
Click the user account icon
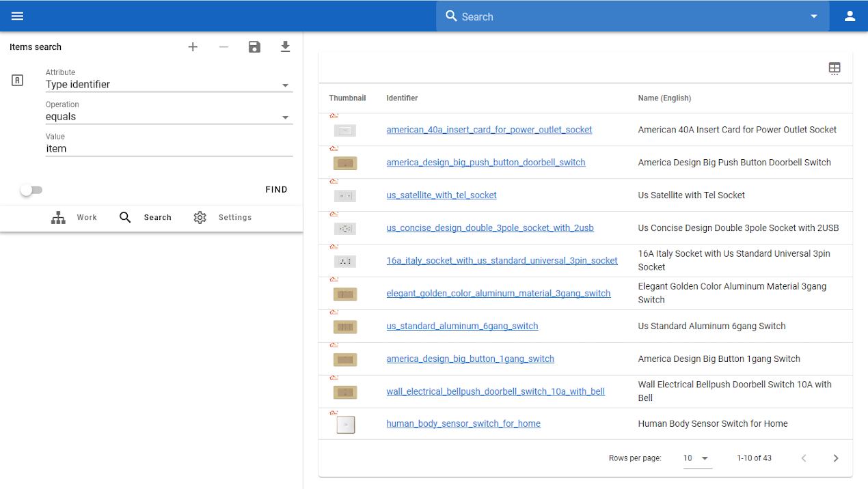pyautogui.click(x=850, y=16)
